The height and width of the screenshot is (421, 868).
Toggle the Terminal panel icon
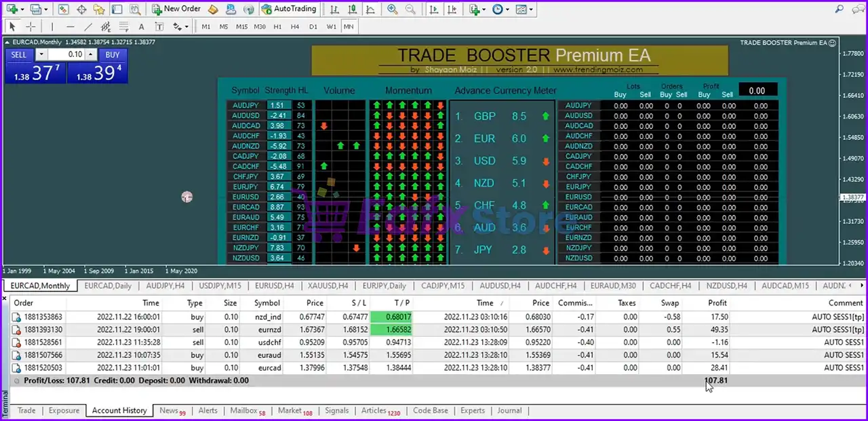pos(117,9)
